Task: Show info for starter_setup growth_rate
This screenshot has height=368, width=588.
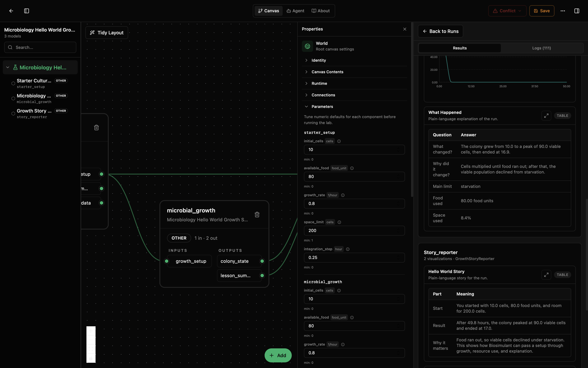Action: click(x=343, y=195)
